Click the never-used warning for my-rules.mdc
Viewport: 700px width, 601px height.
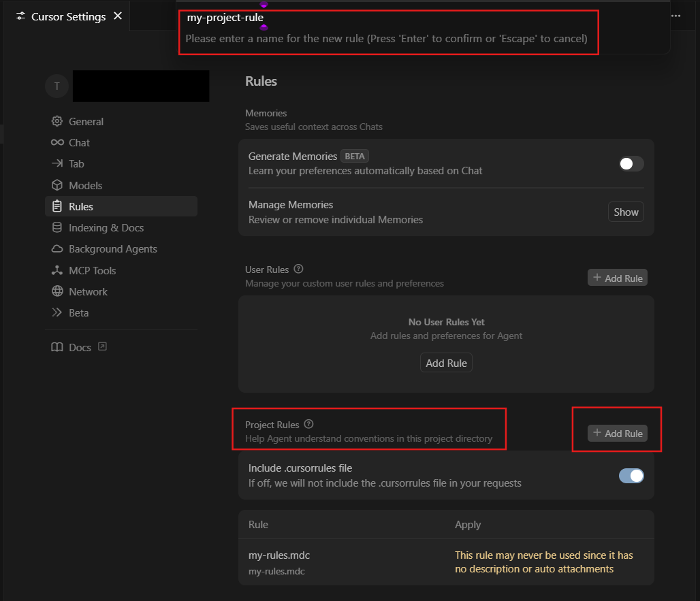click(x=544, y=562)
